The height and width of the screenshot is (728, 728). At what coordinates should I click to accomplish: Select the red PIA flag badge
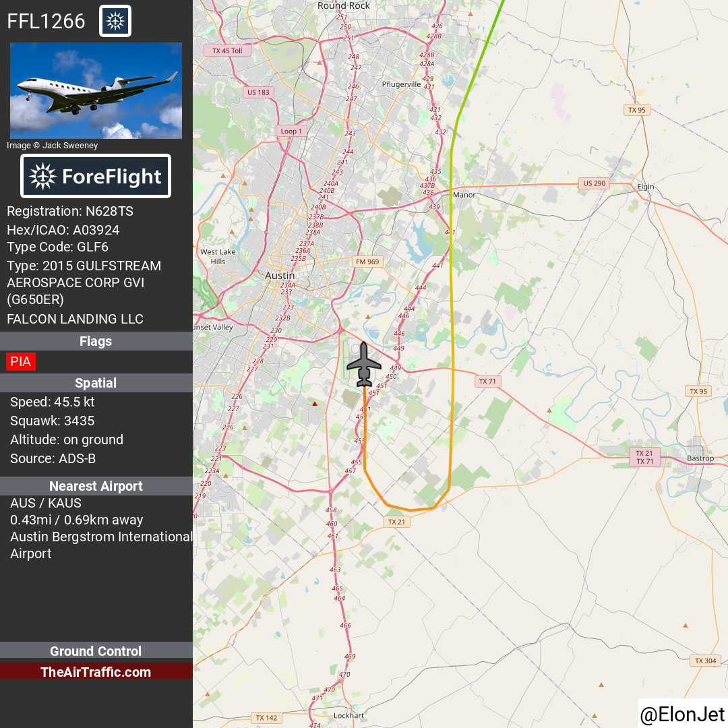coord(21,362)
